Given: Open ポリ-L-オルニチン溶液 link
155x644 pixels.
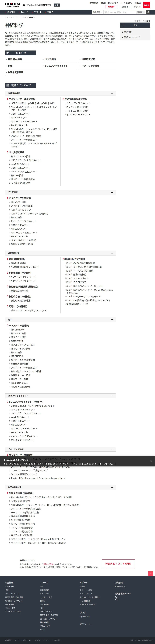Looking at the screenshot, I should coord(29,310).
